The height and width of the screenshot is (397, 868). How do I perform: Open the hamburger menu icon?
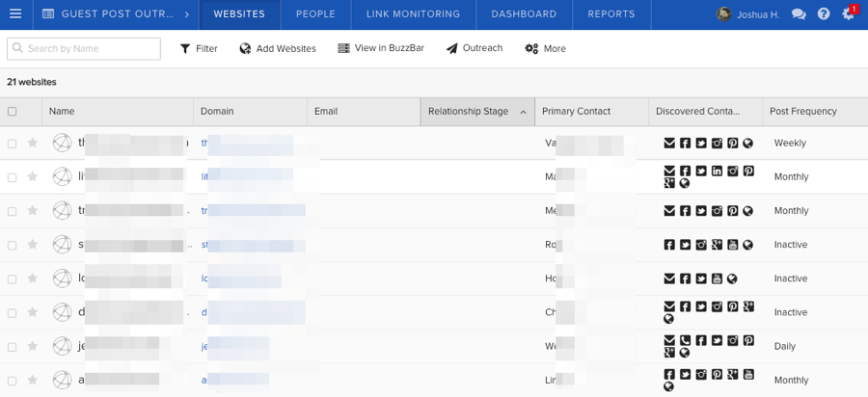[14, 14]
